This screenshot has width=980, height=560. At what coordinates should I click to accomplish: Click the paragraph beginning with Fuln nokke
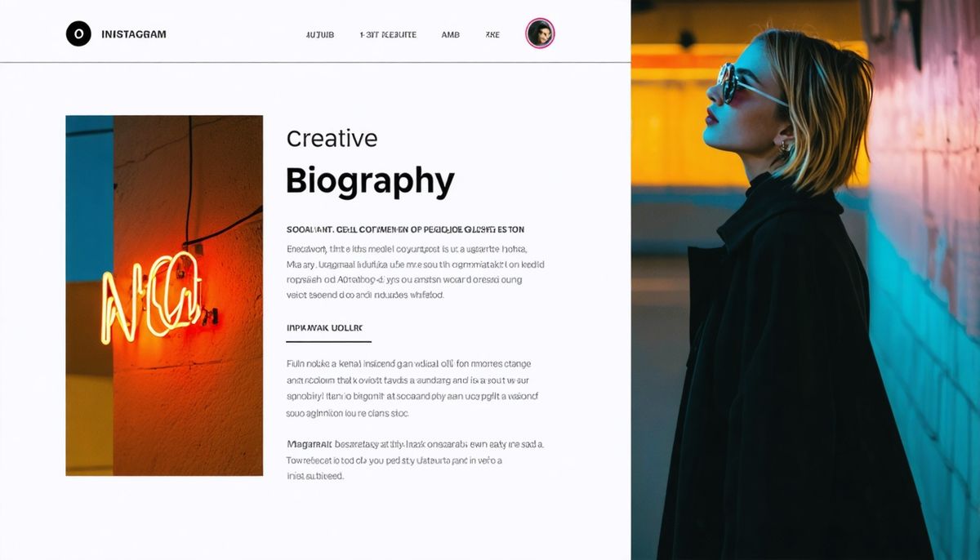(x=412, y=388)
